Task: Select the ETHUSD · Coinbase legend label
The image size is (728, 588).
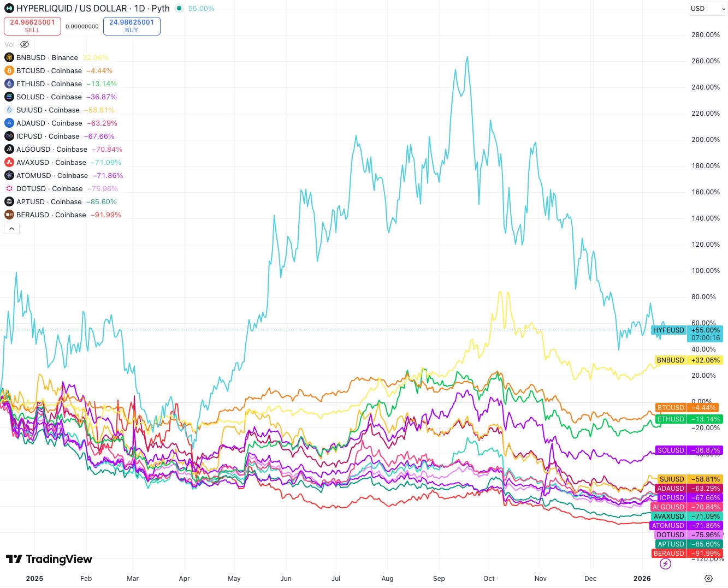Action: pyautogui.click(x=49, y=84)
